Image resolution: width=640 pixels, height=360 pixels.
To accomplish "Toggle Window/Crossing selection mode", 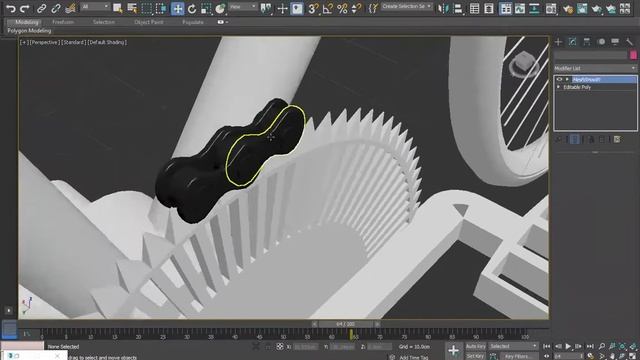I will tap(161, 8).
